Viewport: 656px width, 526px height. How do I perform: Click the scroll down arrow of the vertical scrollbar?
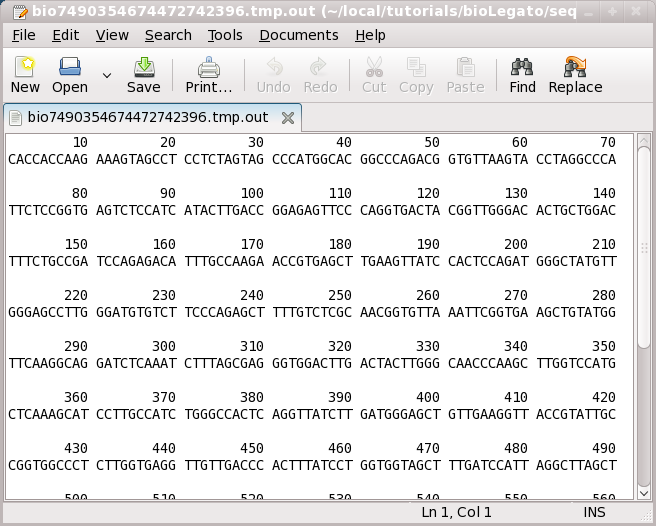[x=644, y=494]
